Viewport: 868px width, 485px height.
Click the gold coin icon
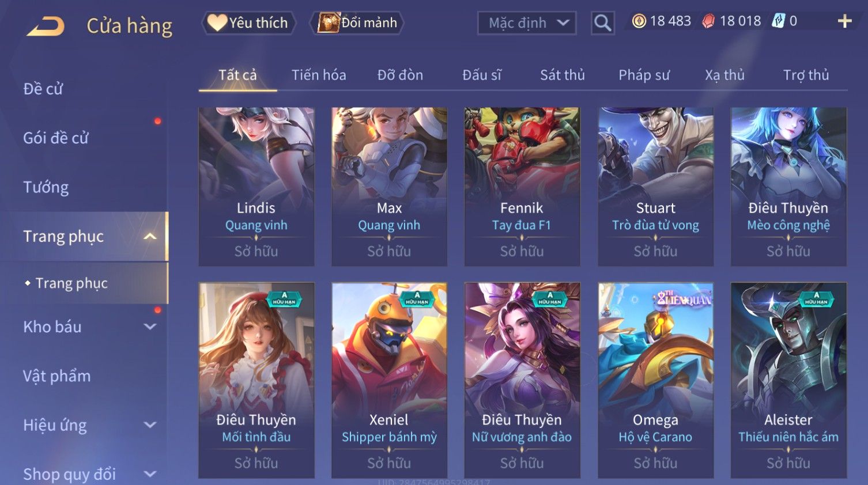coord(639,21)
